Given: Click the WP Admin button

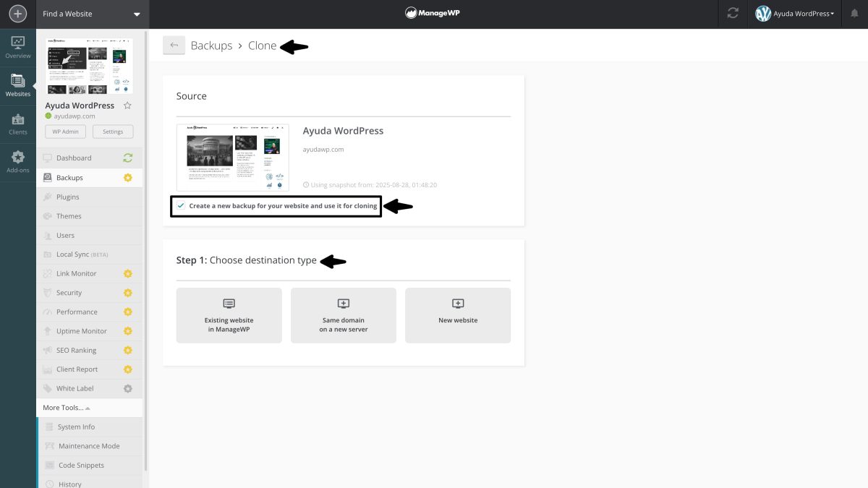Looking at the screenshot, I should [65, 131].
